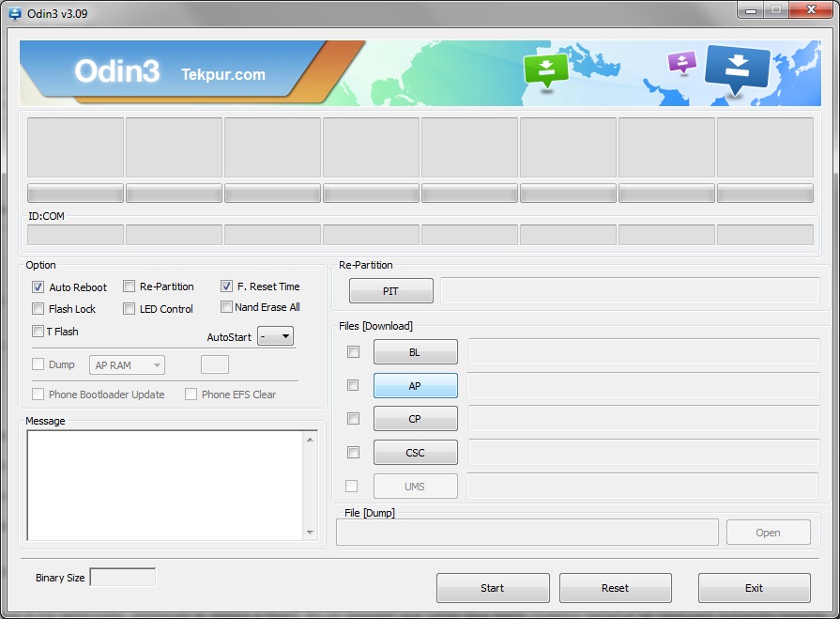Click inside the Message log box
This screenshot has width=840, height=619.
(x=165, y=485)
